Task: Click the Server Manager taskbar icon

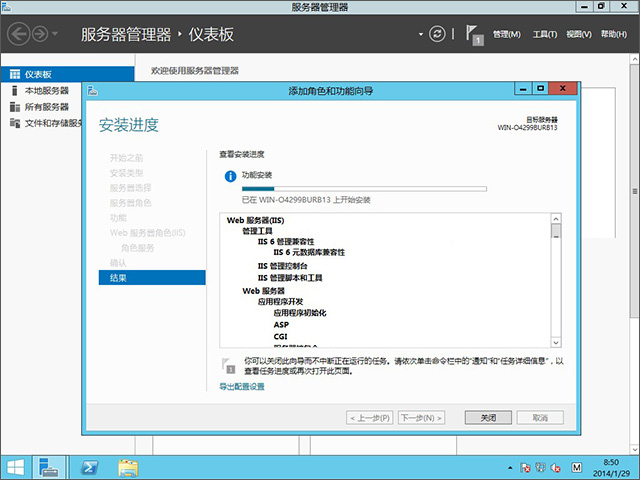Action: (49, 467)
